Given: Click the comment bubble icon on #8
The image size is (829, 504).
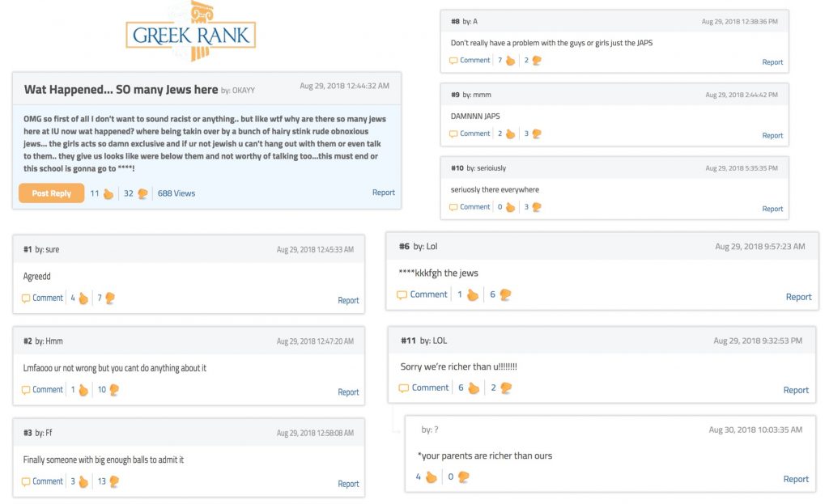Looking at the screenshot, I should click(x=453, y=61).
